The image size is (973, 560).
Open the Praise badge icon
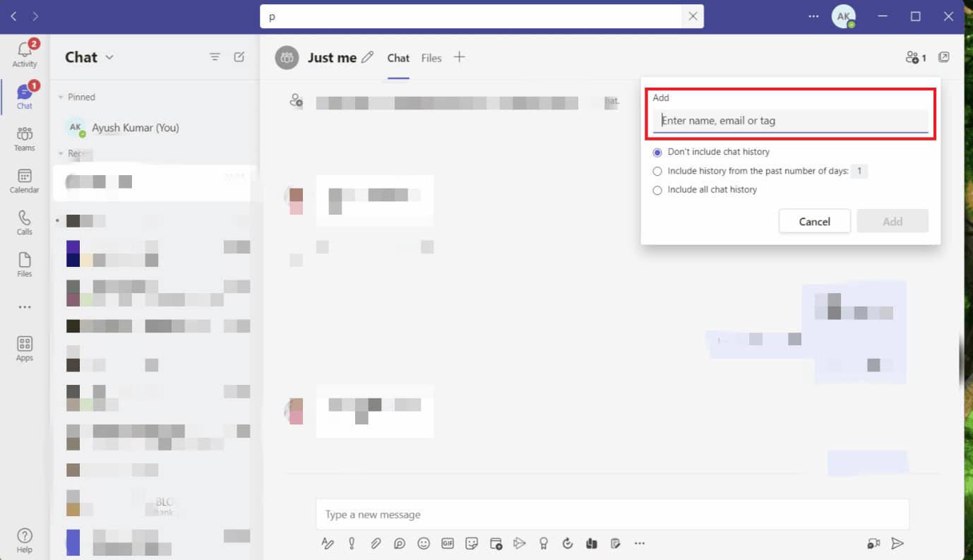[544, 543]
